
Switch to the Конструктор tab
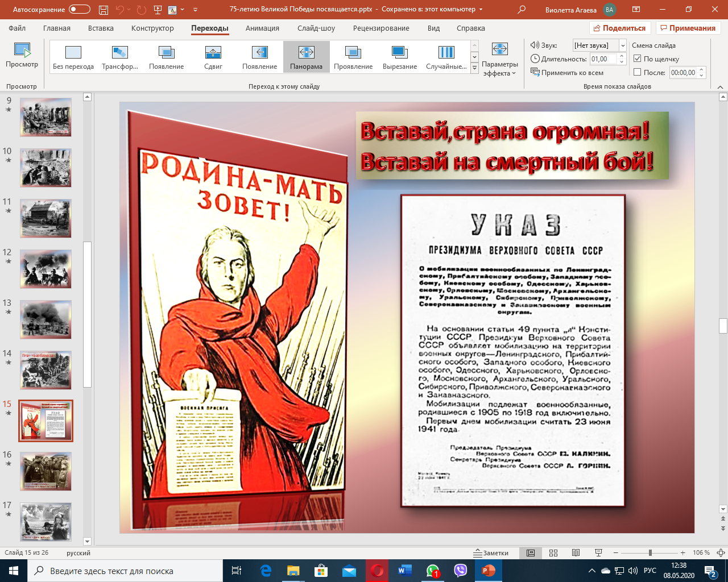152,28
